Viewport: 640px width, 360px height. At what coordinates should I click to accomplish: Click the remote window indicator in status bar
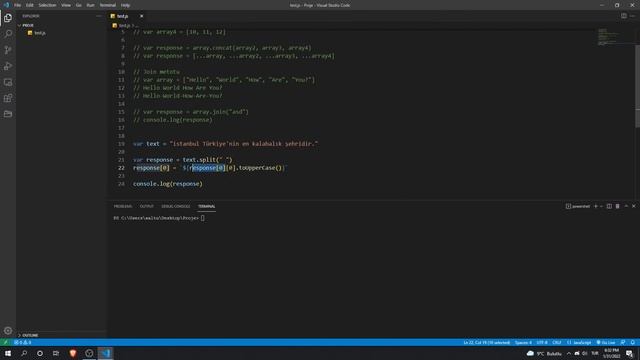pyautogui.click(x=5, y=342)
